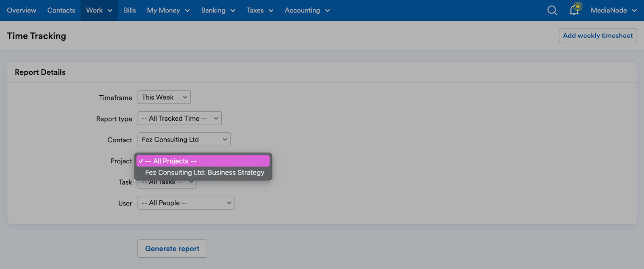Expand the Taxes menu

point(260,10)
